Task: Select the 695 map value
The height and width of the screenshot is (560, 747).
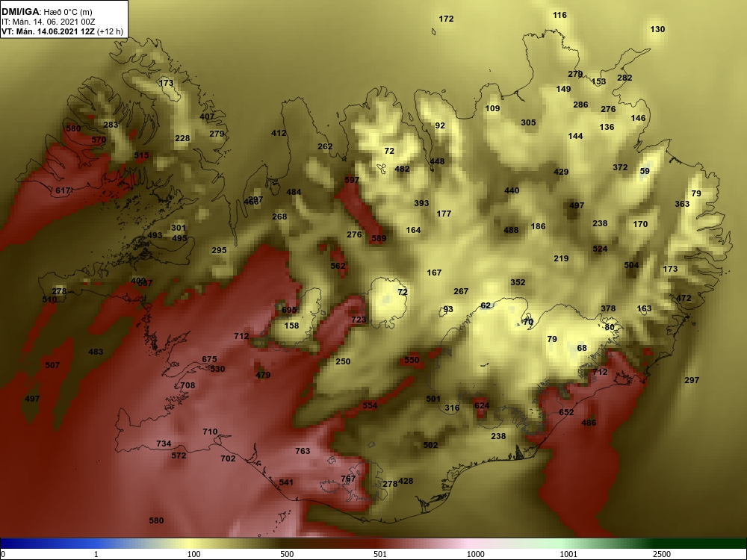Action: coord(289,311)
